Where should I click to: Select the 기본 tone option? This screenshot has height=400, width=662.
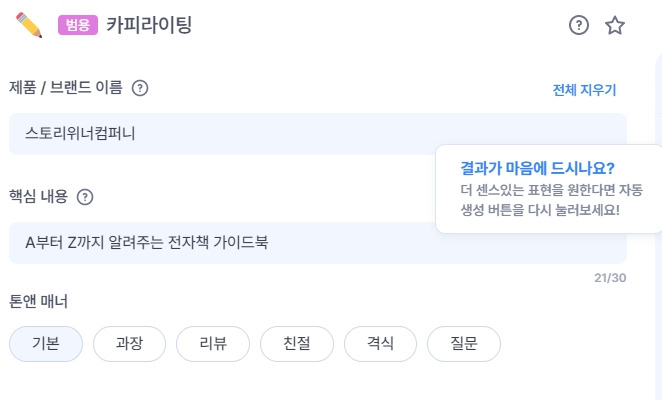[46, 343]
